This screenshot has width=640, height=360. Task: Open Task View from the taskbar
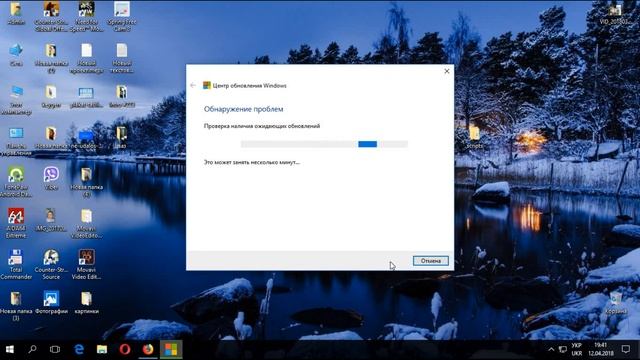tap(55, 349)
